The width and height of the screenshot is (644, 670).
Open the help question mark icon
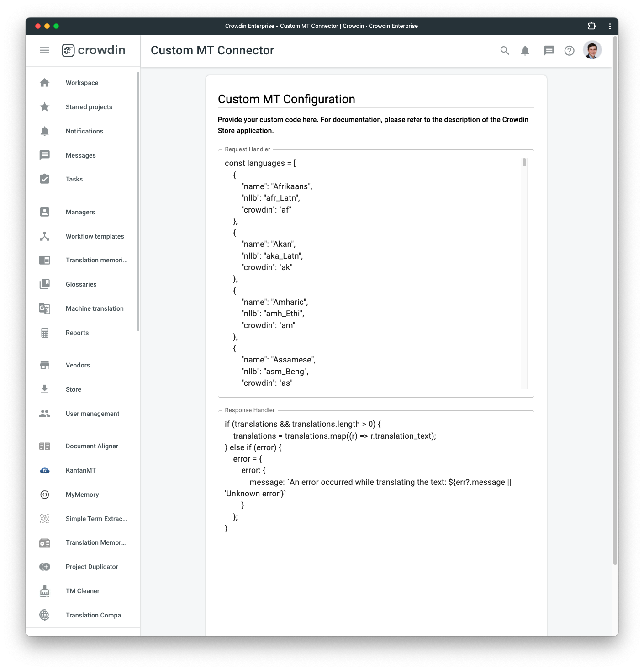(569, 51)
